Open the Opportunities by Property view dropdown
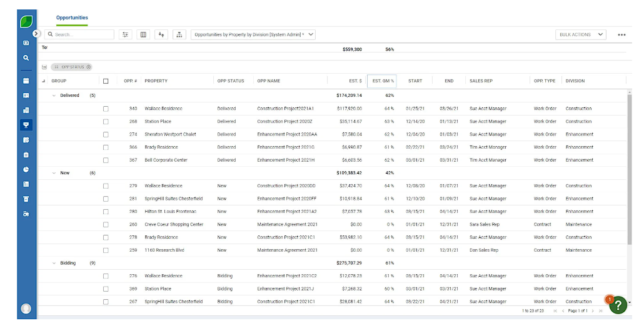This screenshot has height=331, width=644. pos(253,35)
